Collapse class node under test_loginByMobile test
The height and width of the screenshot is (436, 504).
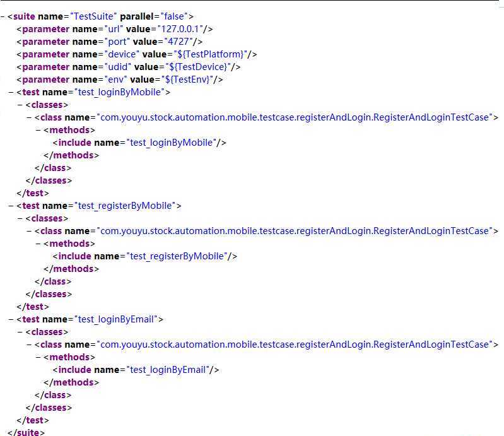[x=29, y=118]
